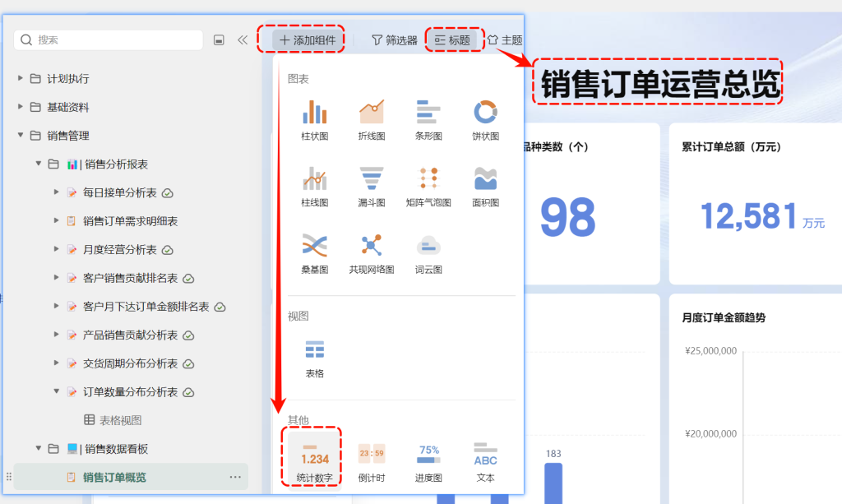Click the ¥25,000,000 axis label

711,350
